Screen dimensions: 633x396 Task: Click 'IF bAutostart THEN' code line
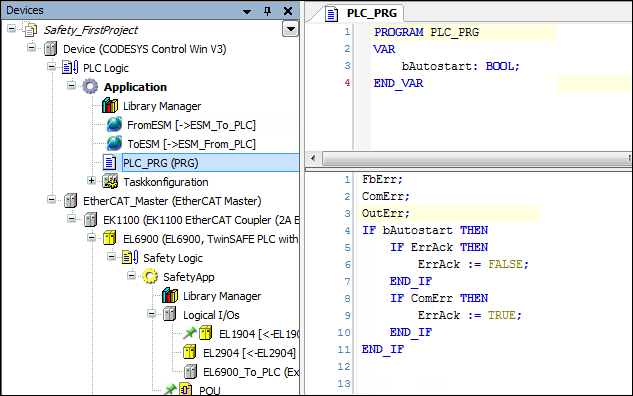click(425, 230)
